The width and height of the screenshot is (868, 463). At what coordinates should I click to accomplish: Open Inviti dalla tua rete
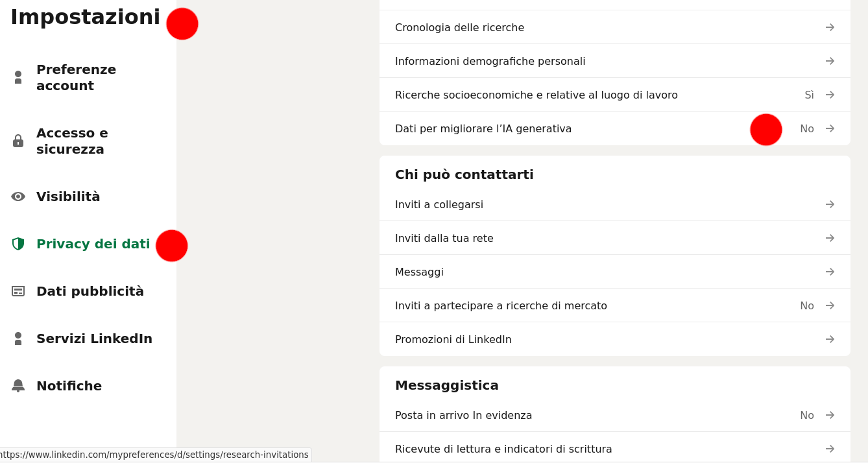pos(444,238)
